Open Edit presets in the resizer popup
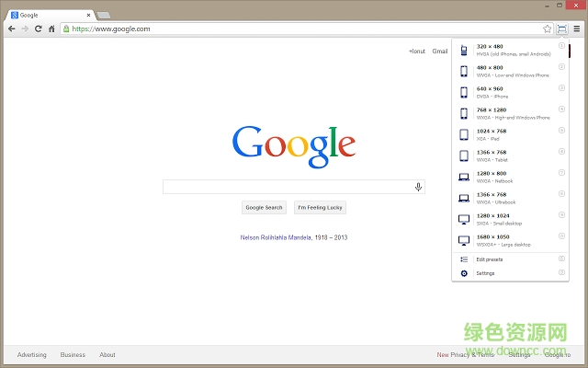The width and height of the screenshot is (588, 368). (511, 259)
